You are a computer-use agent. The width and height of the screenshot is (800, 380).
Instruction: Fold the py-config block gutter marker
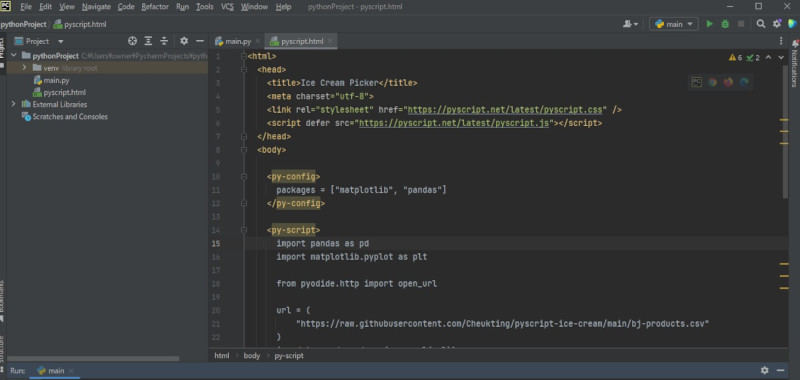244,176
